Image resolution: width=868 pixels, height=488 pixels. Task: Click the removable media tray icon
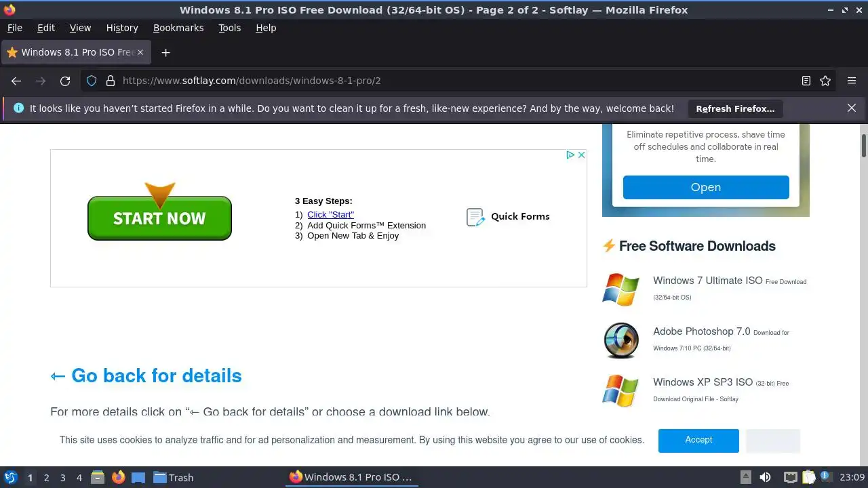point(745,477)
